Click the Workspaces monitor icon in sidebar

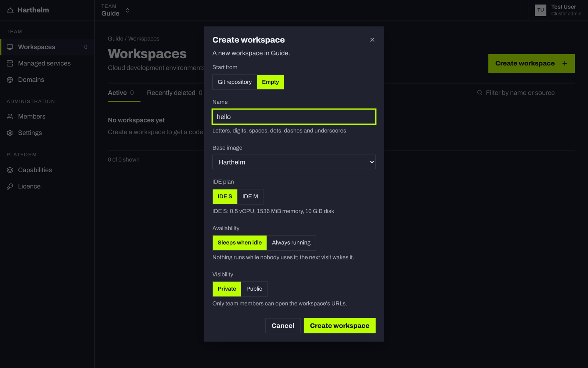click(10, 47)
